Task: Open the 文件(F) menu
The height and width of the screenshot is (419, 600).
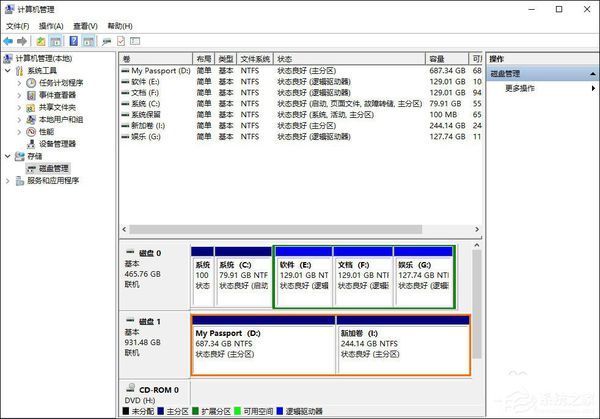Action: [x=18, y=26]
